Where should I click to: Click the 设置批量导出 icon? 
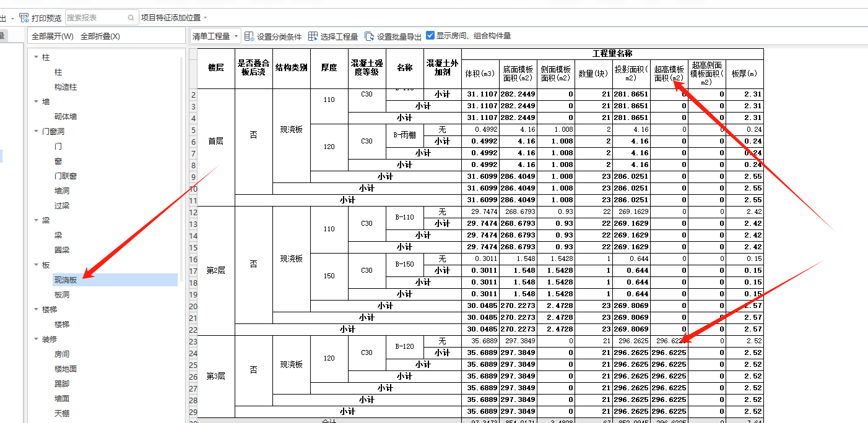tap(369, 36)
